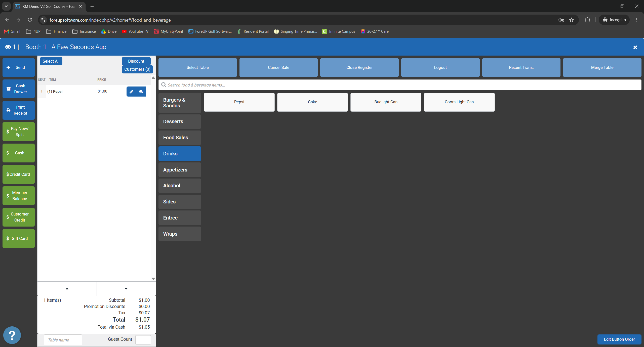This screenshot has height=347, width=644.
Task: Open Wraps category
Action: pyautogui.click(x=180, y=234)
